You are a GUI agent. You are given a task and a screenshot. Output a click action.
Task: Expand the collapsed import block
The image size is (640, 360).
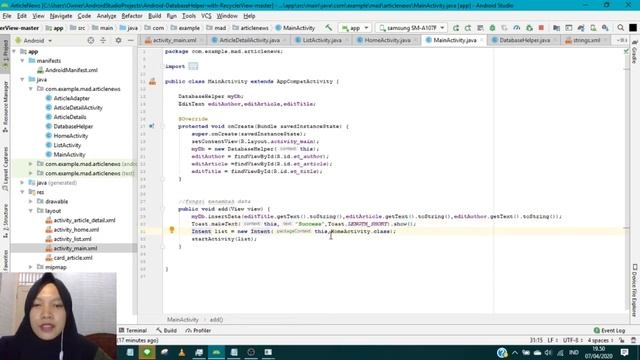tap(193, 66)
